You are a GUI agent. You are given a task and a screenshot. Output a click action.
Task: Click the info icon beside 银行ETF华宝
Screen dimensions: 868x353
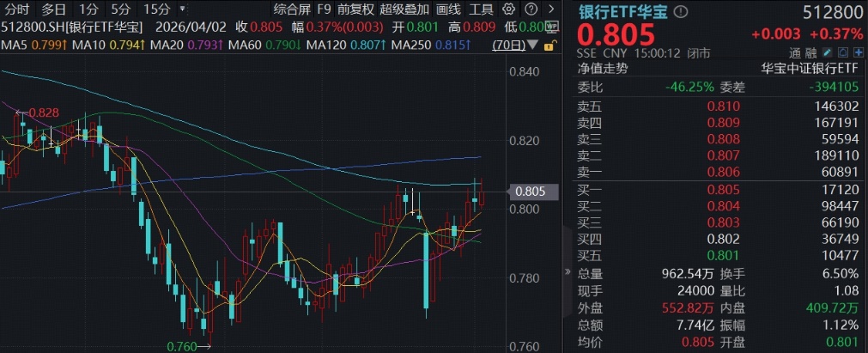tap(682, 12)
